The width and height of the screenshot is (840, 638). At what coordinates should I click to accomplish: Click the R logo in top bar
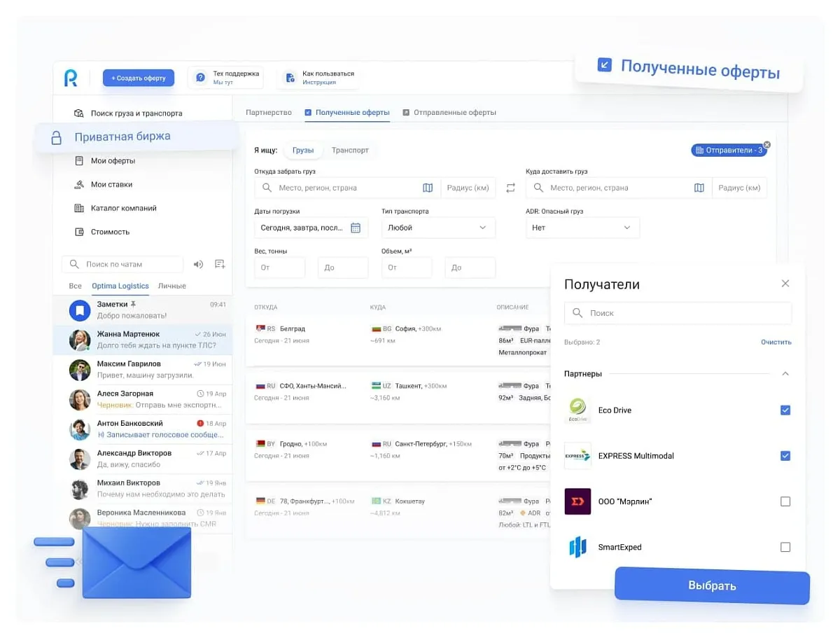71,78
